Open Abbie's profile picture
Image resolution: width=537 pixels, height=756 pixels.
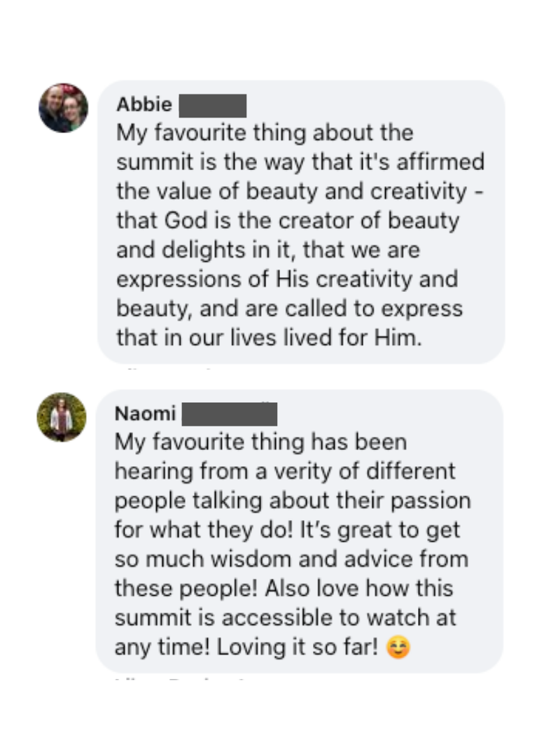click(x=63, y=108)
